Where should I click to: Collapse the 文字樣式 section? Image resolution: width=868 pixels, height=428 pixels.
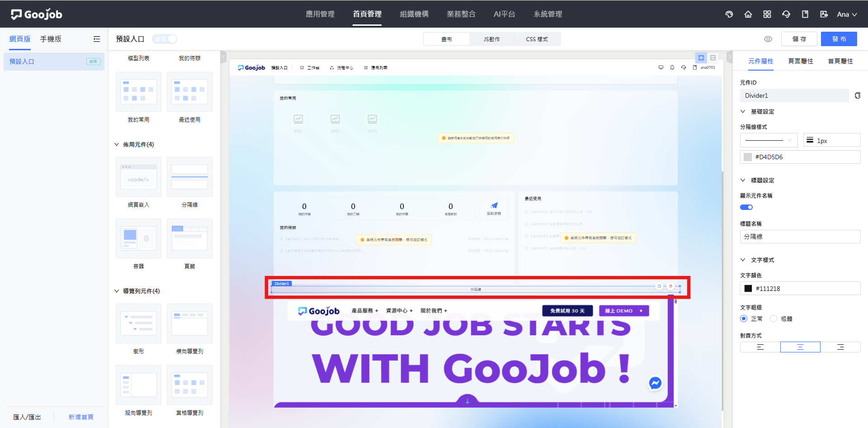(x=743, y=260)
